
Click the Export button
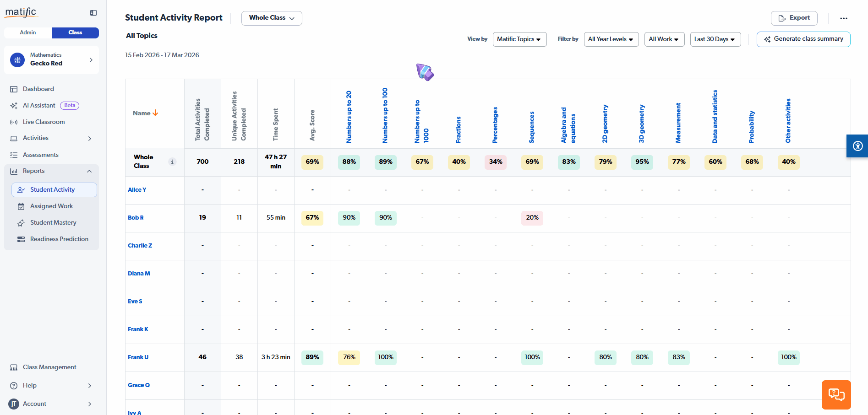pyautogui.click(x=794, y=18)
